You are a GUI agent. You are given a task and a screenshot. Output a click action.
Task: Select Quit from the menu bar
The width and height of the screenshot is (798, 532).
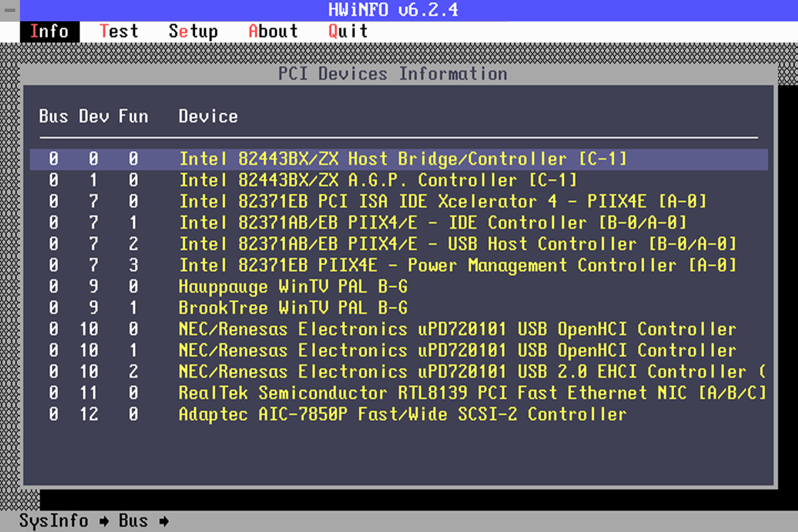pos(348,31)
